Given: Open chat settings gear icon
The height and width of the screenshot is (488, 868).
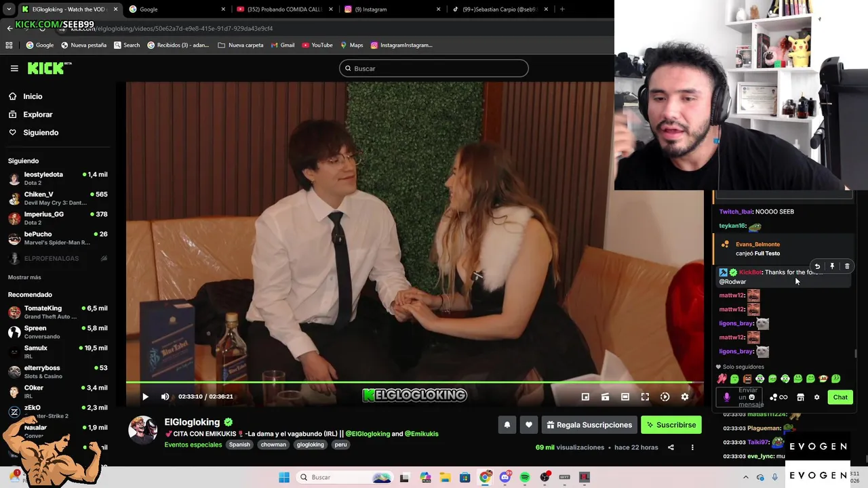Looking at the screenshot, I should (816, 397).
